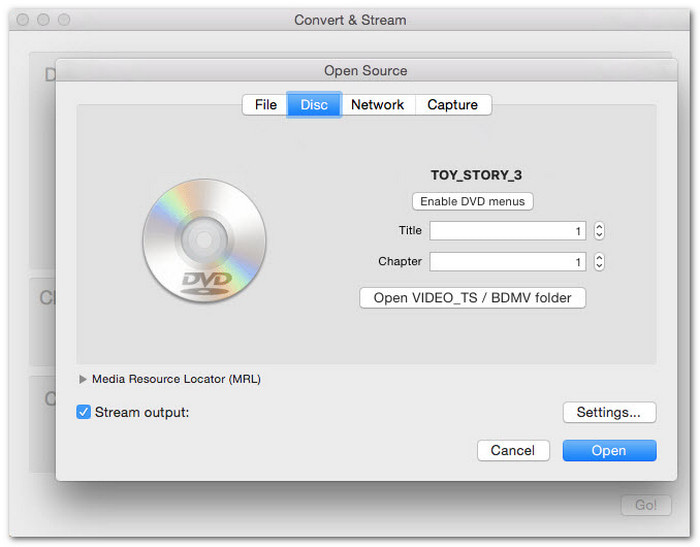
Task: Click the Go! button in Convert & Stream
Action: click(646, 505)
